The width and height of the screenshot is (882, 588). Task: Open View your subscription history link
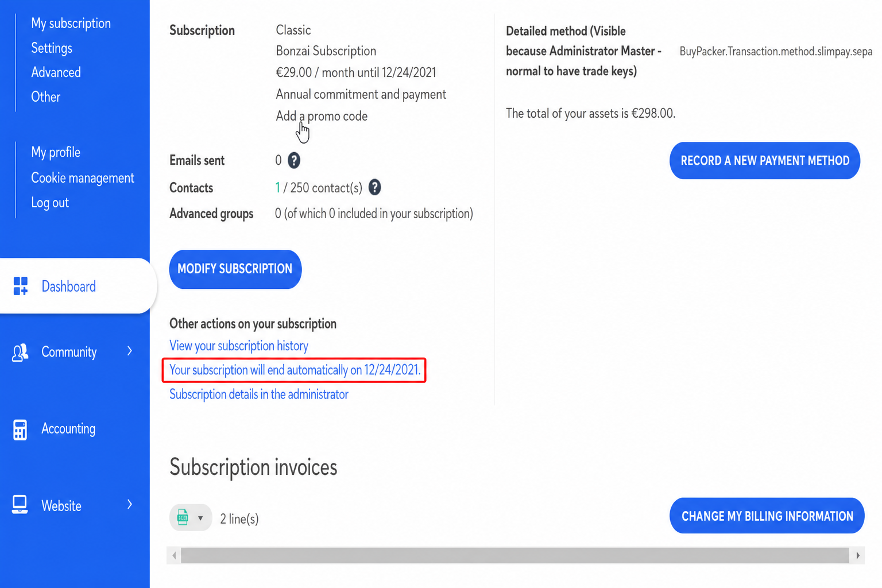coord(239,346)
